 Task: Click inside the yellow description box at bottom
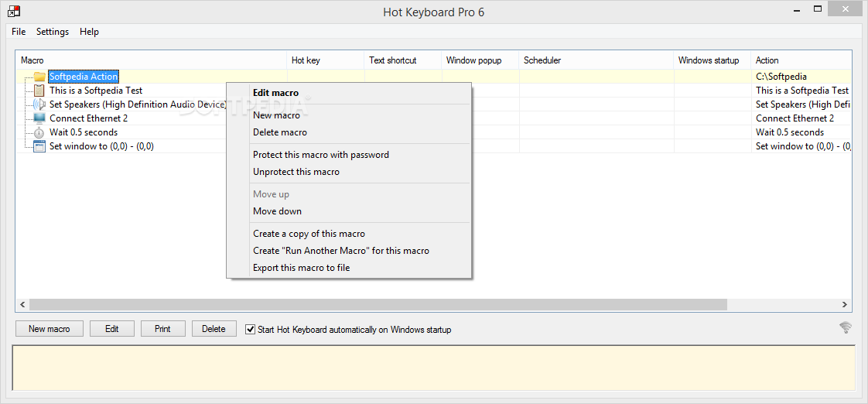coord(434,368)
